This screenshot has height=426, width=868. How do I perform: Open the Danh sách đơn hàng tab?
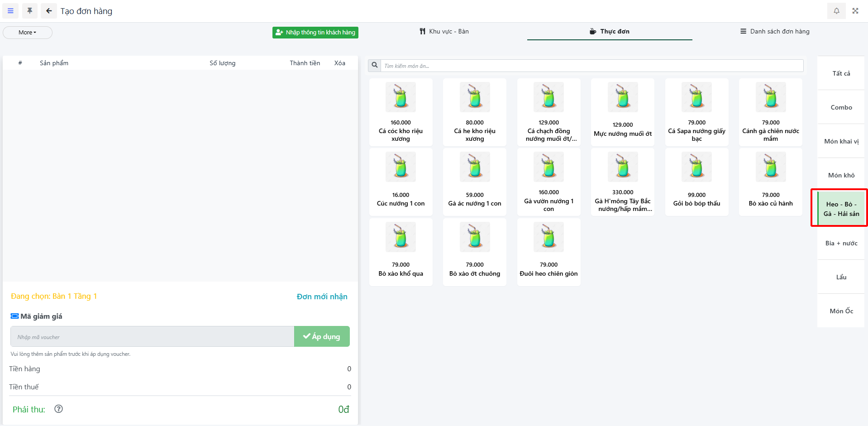pyautogui.click(x=775, y=32)
